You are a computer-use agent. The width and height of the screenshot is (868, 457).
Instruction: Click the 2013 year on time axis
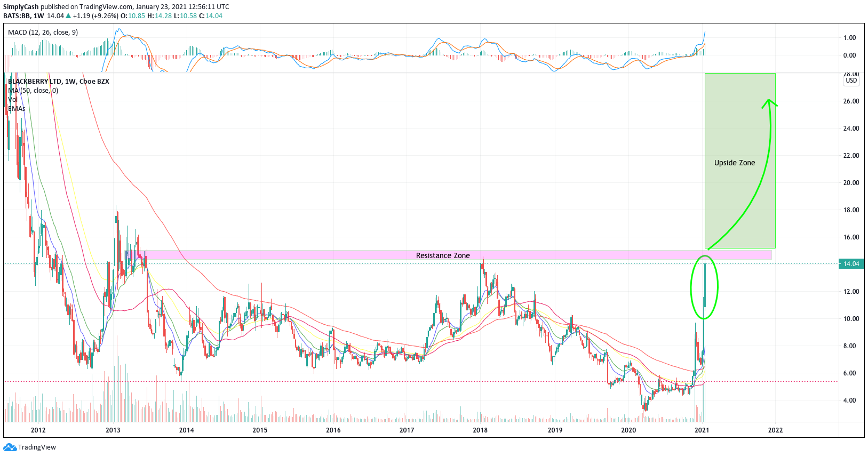pos(113,430)
